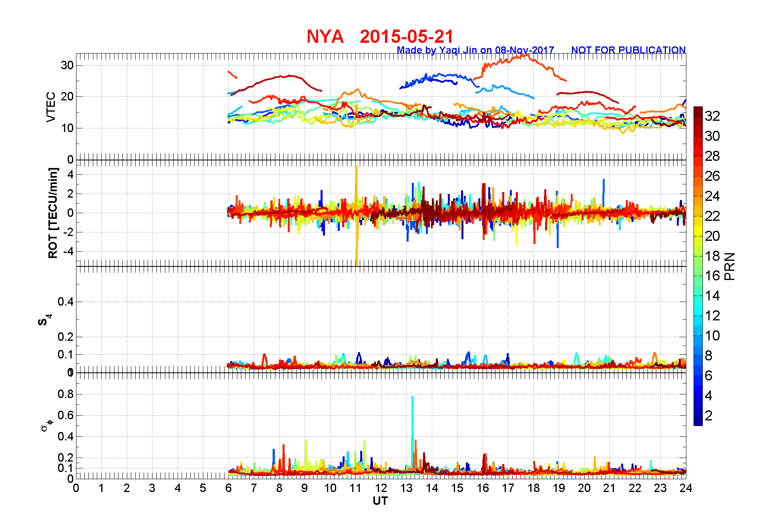
Task: Click the cyan PRN 12 colorbar segment
Action: pyautogui.click(x=698, y=311)
